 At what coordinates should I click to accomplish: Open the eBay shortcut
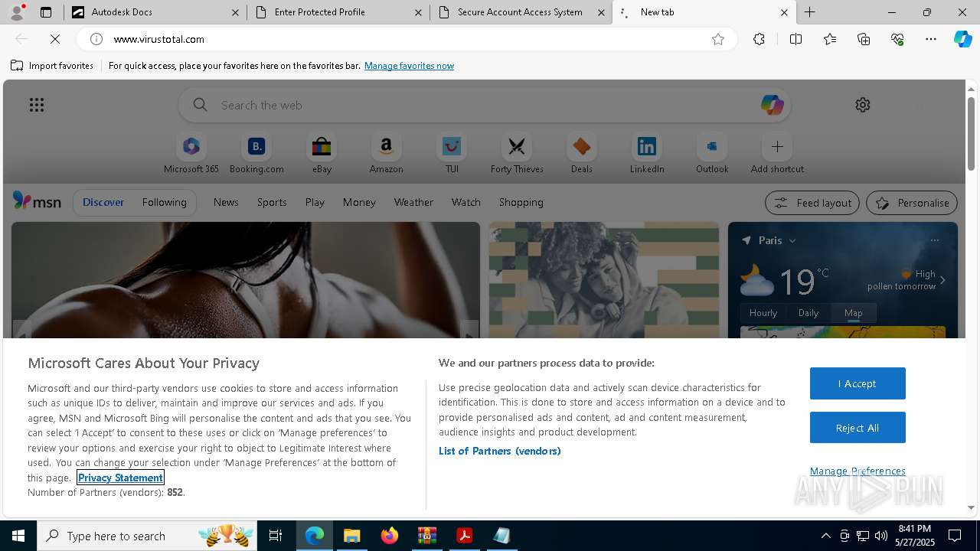click(x=322, y=154)
